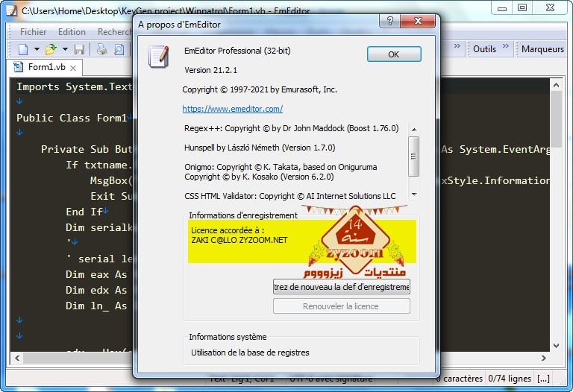Click the End If code line
Viewport: 573px width, 392px height.
[x=84, y=212]
